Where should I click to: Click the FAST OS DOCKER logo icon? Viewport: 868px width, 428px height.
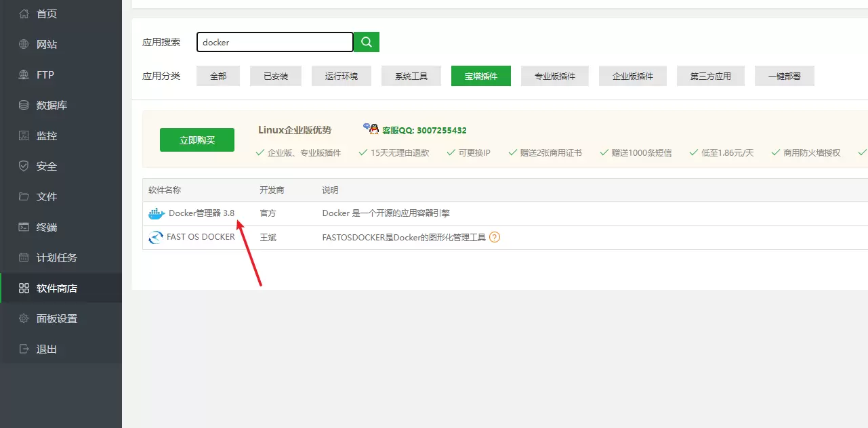[x=156, y=238]
